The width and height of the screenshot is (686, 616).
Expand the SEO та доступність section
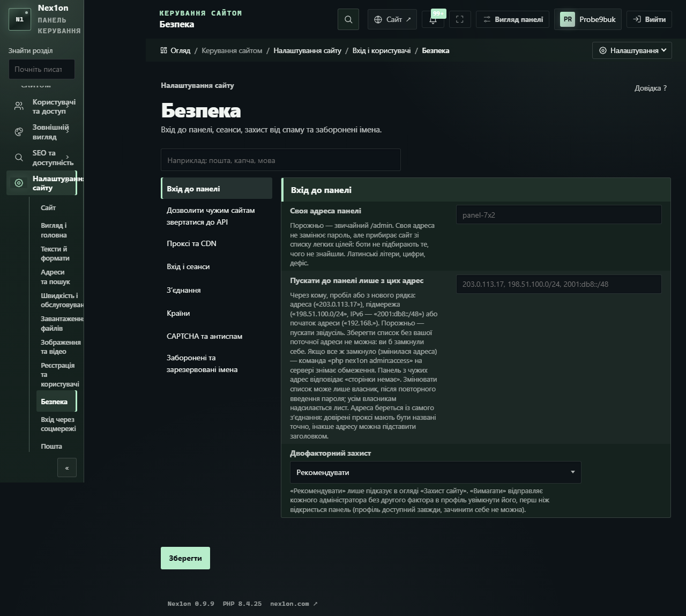tap(68, 158)
